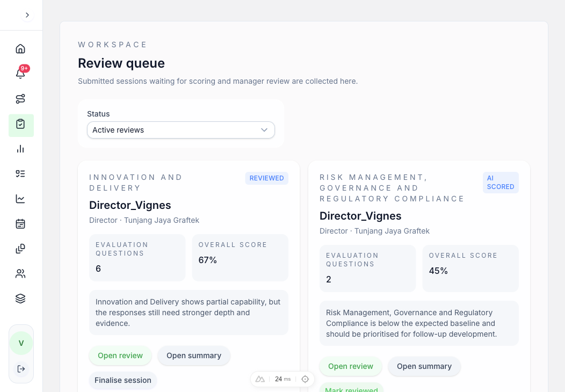Expand the sidebar with the chevron arrow

(27, 15)
